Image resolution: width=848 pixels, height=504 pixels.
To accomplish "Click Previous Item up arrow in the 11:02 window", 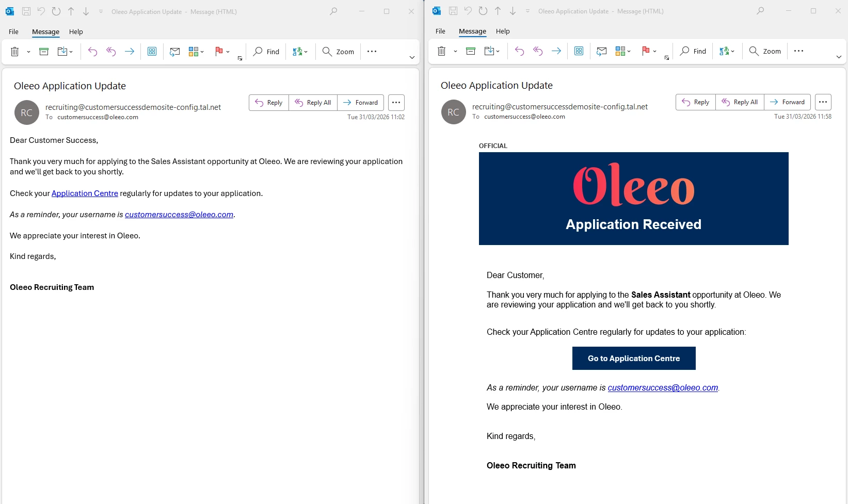I will pyautogui.click(x=71, y=11).
